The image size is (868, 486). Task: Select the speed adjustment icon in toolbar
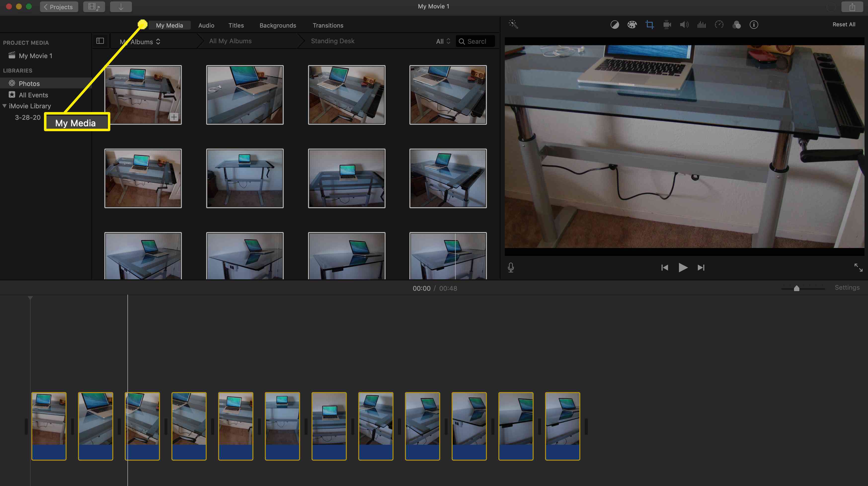click(719, 24)
